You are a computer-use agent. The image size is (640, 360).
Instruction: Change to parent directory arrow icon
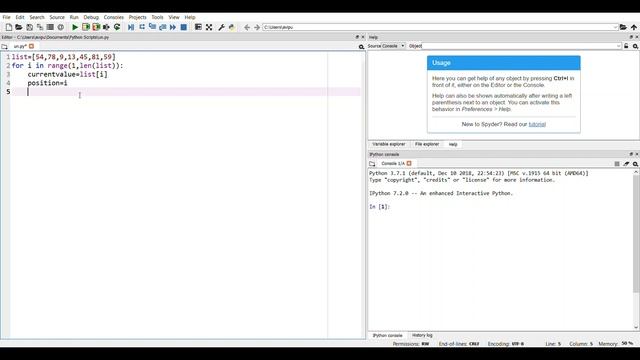click(x=633, y=27)
